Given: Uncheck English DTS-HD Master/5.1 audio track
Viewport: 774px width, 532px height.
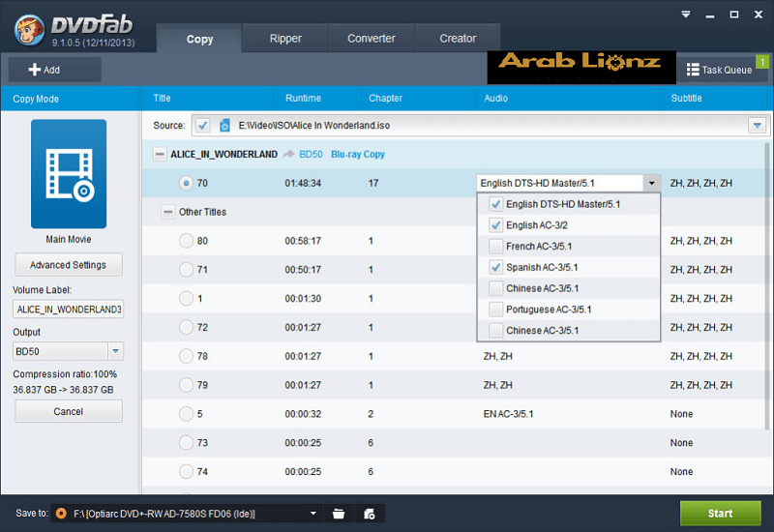Looking at the screenshot, I should (x=495, y=204).
